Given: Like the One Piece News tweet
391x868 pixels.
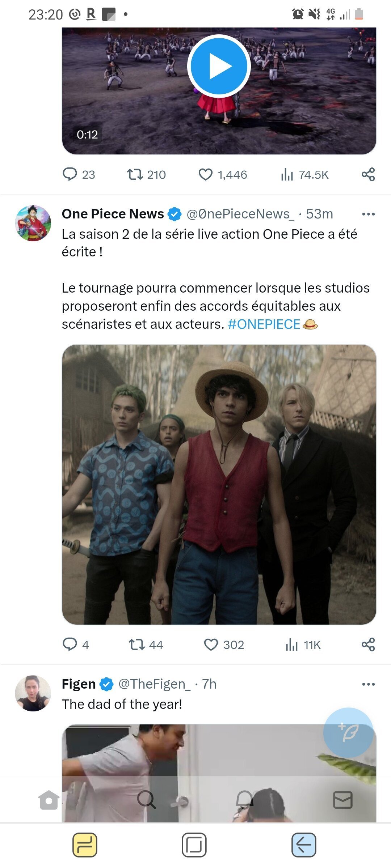Looking at the screenshot, I should [224, 644].
